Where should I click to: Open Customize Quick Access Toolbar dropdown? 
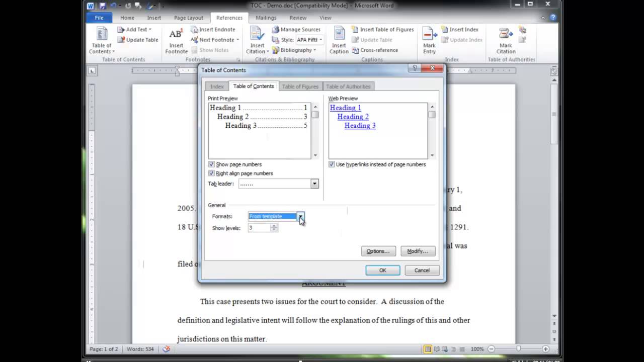tap(163, 6)
